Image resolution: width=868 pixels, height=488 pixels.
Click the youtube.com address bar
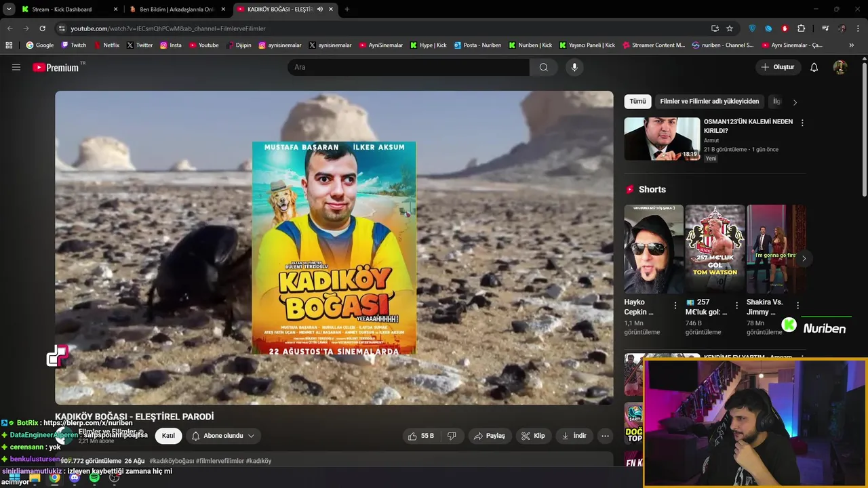click(380, 28)
